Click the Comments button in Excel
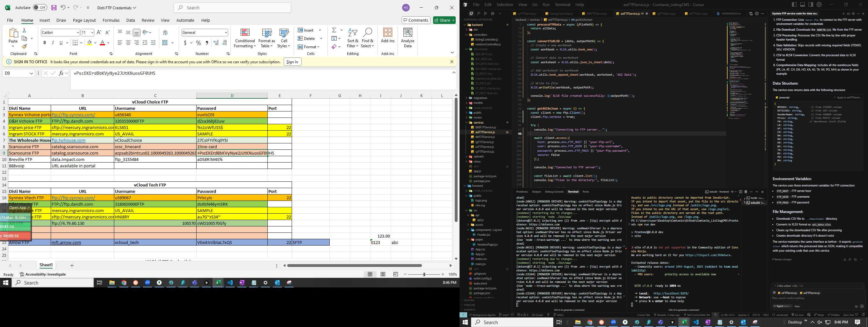Image resolution: width=868 pixels, height=327 pixels. point(416,20)
